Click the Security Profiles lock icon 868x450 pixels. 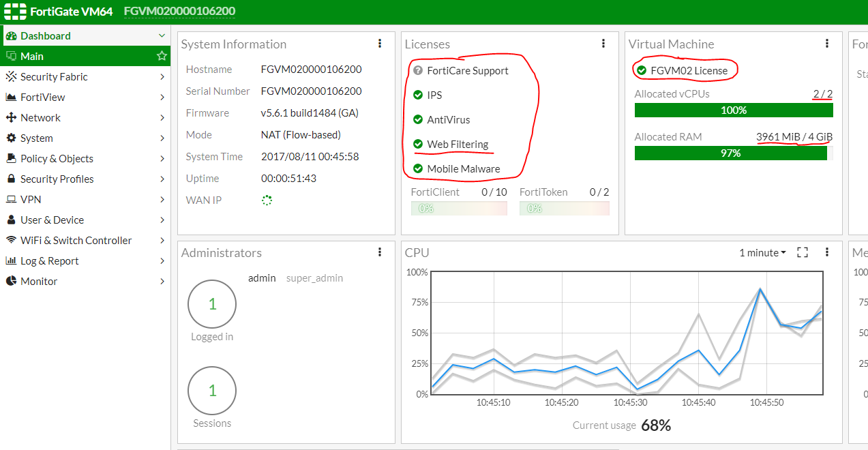(x=11, y=179)
